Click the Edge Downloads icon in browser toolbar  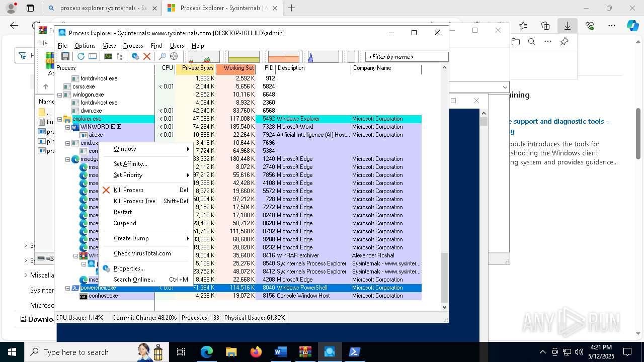pyautogui.click(x=567, y=26)
